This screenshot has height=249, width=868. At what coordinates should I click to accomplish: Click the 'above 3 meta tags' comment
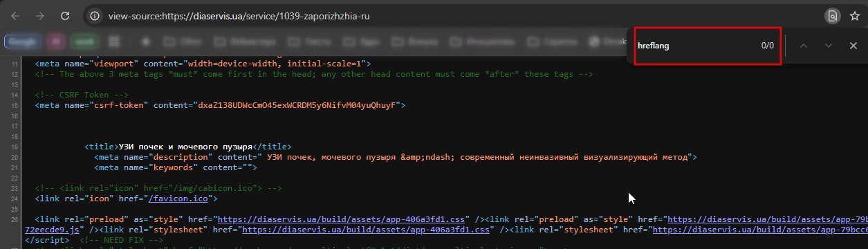tap(314, 74)
